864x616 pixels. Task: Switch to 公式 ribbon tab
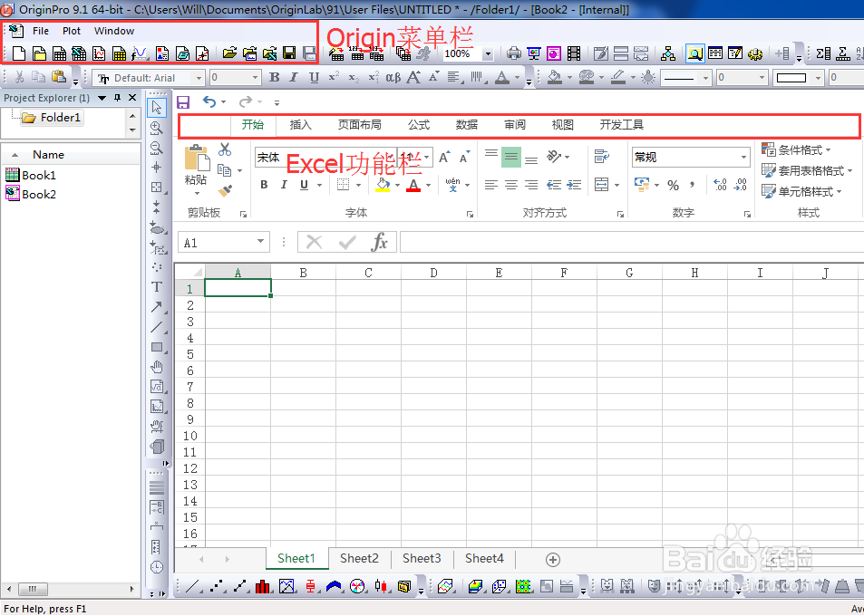419,125
